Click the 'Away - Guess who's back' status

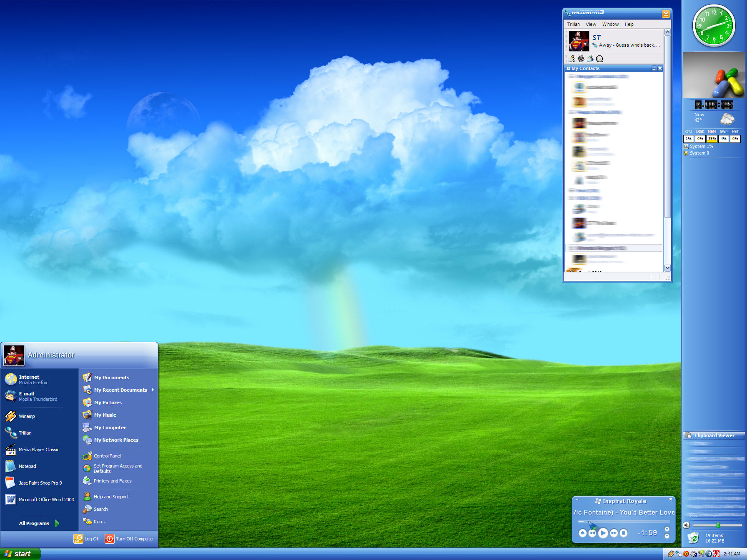coord(629,45)
